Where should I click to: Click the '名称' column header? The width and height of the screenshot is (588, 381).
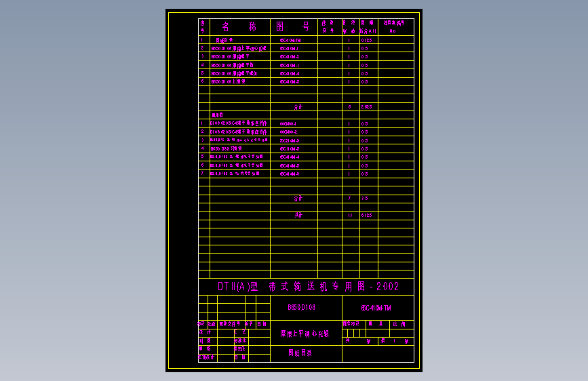pos(239,26)
